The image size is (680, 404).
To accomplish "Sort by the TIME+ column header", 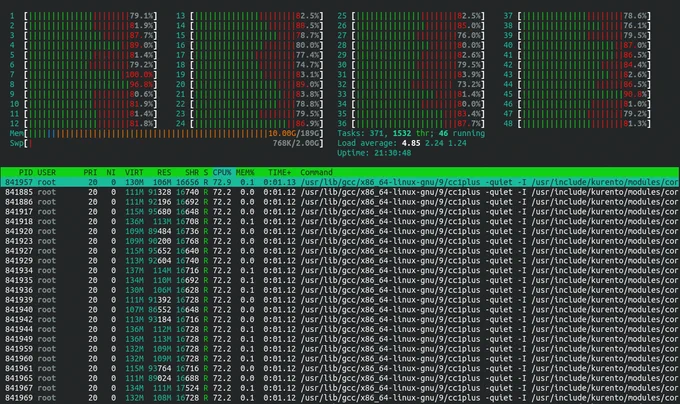I will [x=279, y=172].
